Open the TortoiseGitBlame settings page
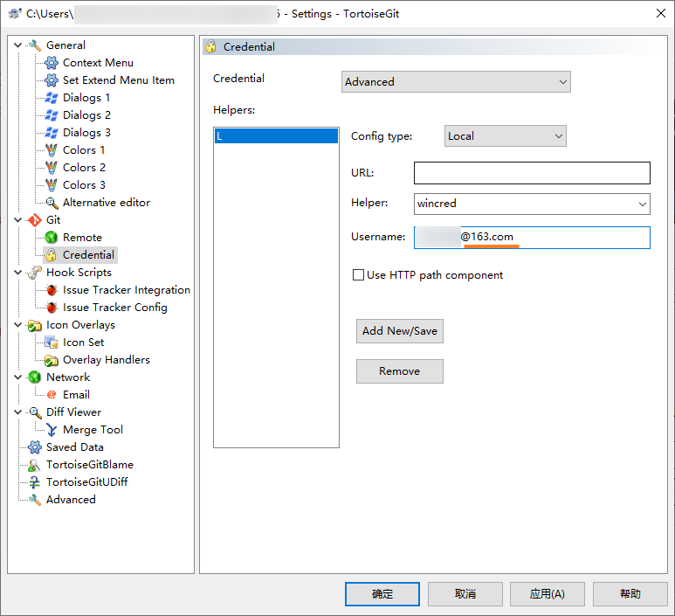 point(90,465)
